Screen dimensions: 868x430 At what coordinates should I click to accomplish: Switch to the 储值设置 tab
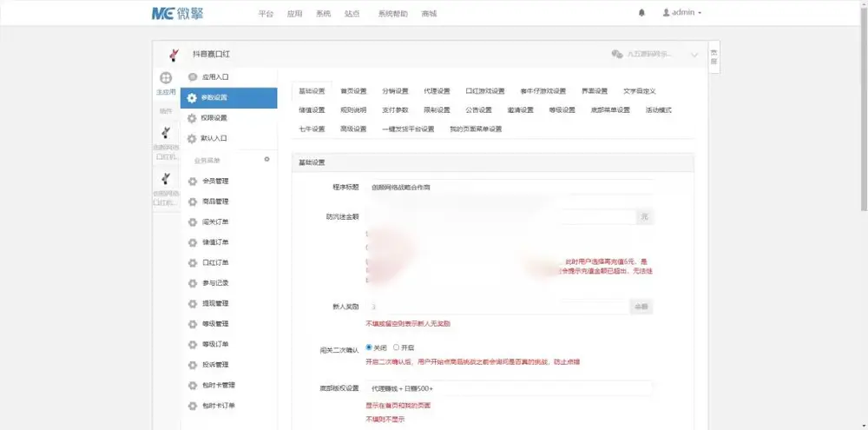(x=312, y=110)
